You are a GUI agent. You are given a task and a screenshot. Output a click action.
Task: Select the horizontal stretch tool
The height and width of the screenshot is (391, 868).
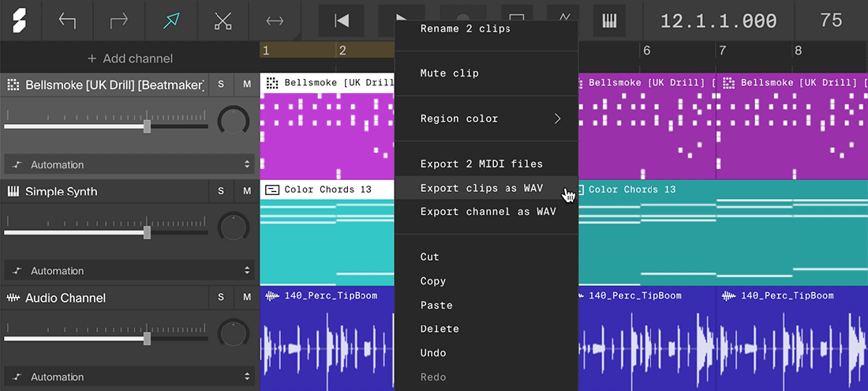pyautogui.click(x=275, y=21)
